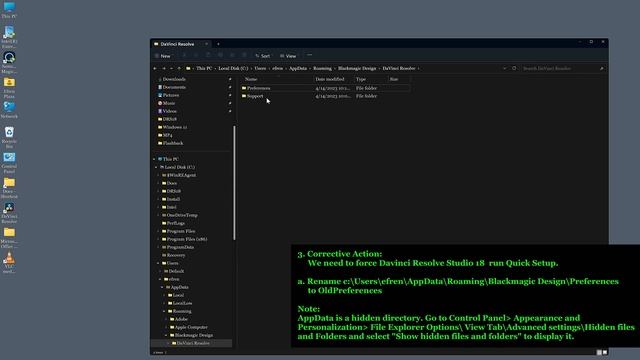
Task: Open address bar history dropdown
Action: 504,69
